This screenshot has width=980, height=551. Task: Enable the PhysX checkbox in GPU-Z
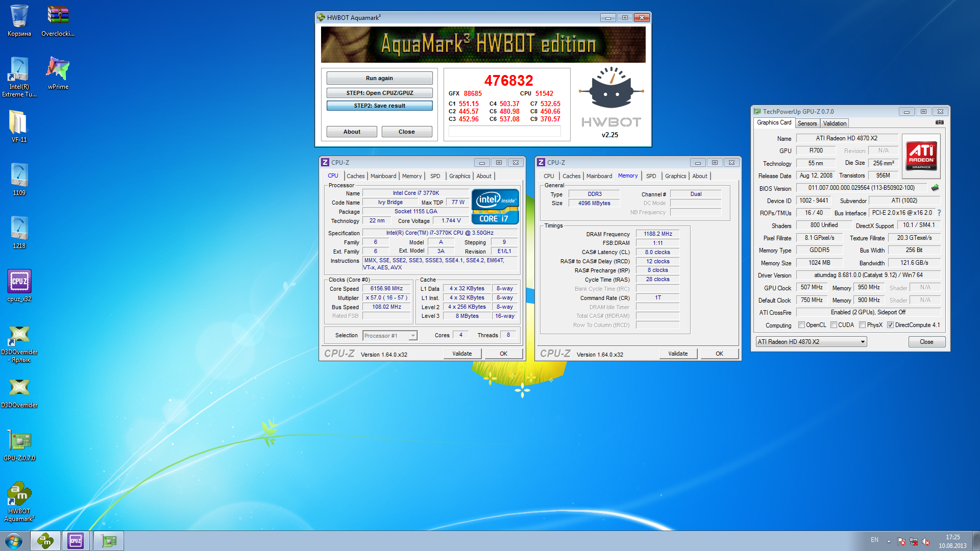click(862, 325)
